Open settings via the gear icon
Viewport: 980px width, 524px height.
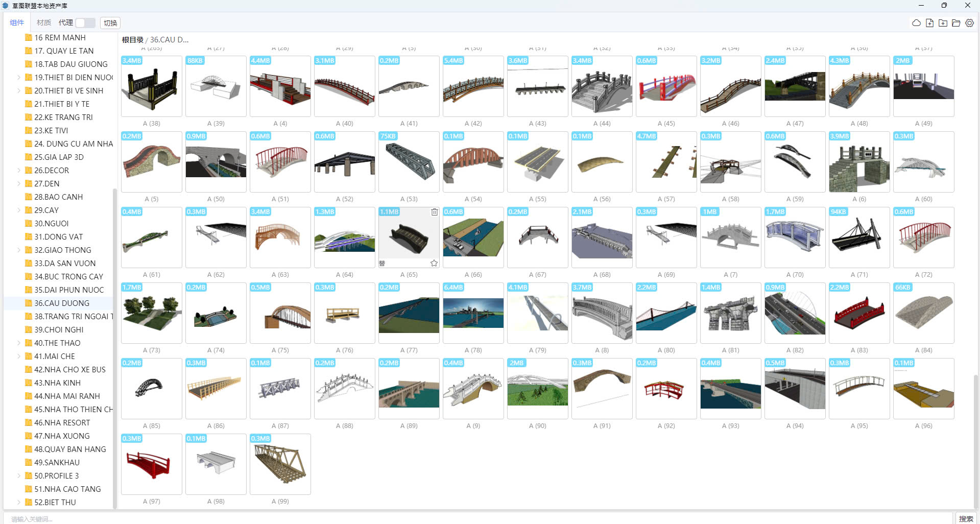(969, 23)
